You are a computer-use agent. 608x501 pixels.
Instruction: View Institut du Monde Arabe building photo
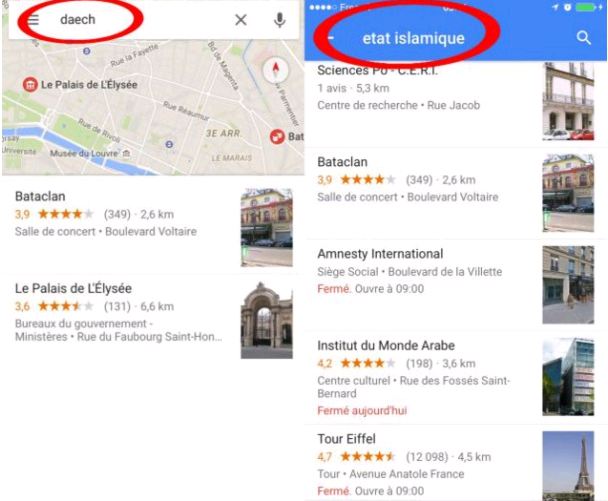[x=568, y=377]
